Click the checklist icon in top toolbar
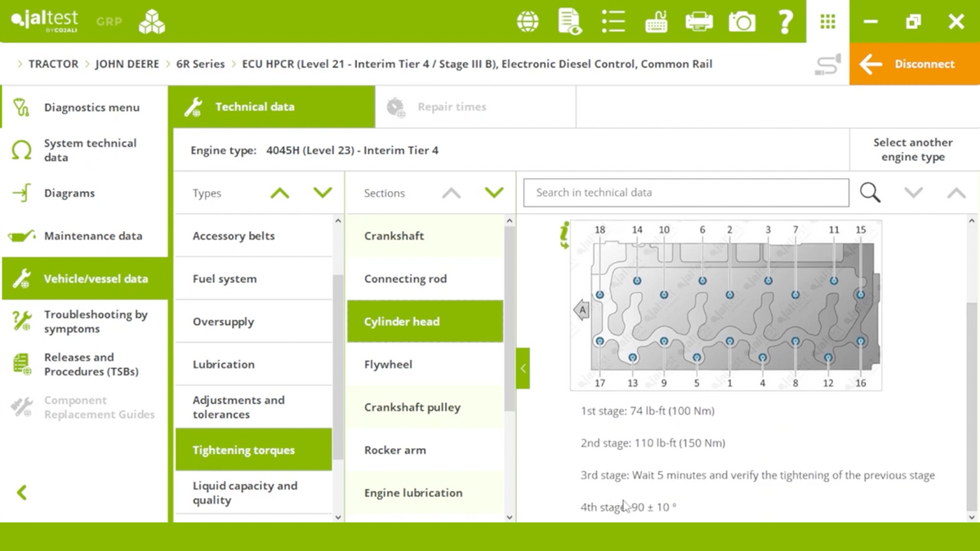This screenshot has width=980, height=551. click(612, 22)
